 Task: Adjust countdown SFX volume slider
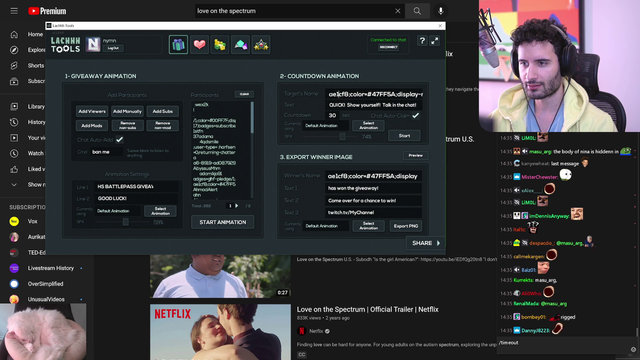(342, 137)
